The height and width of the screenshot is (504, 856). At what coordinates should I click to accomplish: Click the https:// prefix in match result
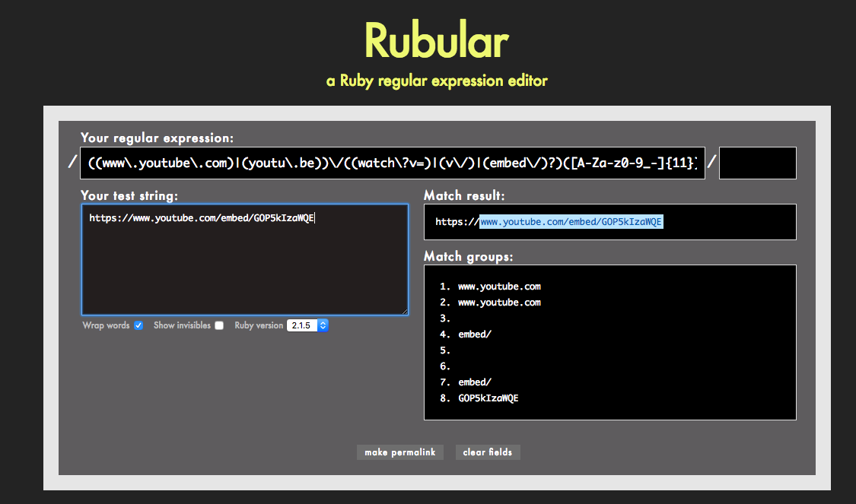[x=457, y=221]
